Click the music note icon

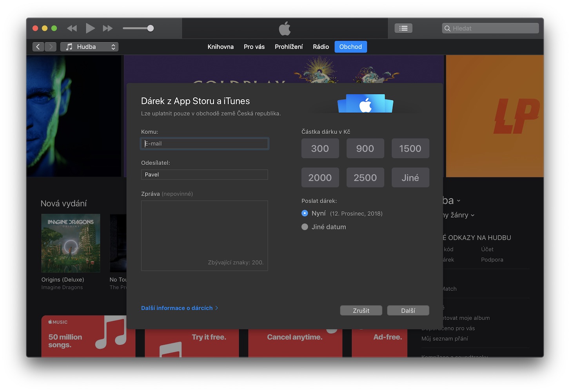[x=69, y=47]
